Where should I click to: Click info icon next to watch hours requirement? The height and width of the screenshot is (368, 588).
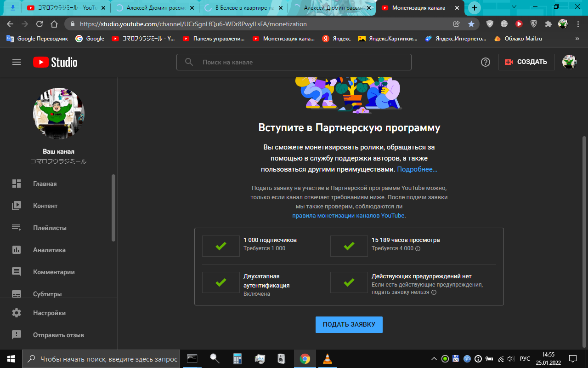click(418, 248)
